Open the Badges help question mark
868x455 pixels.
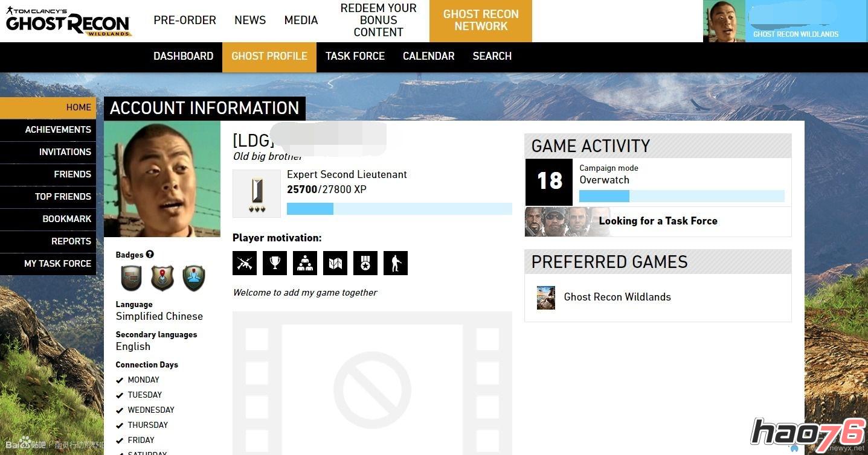150,255
